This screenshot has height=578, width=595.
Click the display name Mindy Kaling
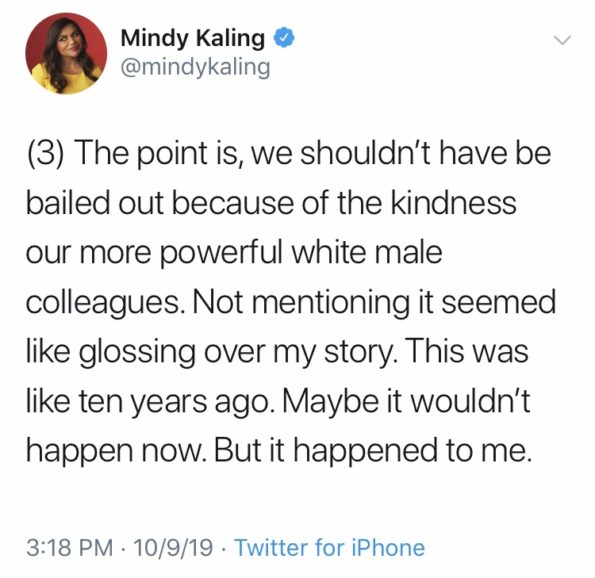[x=193, y=38]
